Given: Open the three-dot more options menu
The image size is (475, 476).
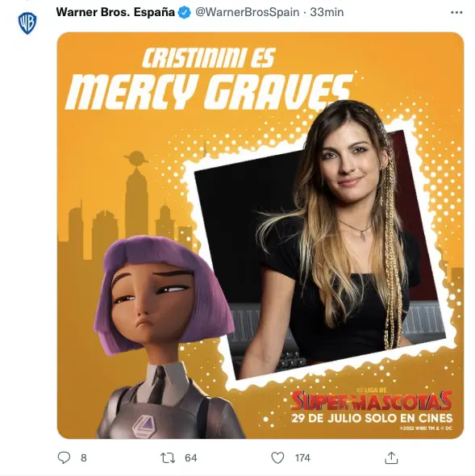Looking at the screenshot, I should (456, 12).
